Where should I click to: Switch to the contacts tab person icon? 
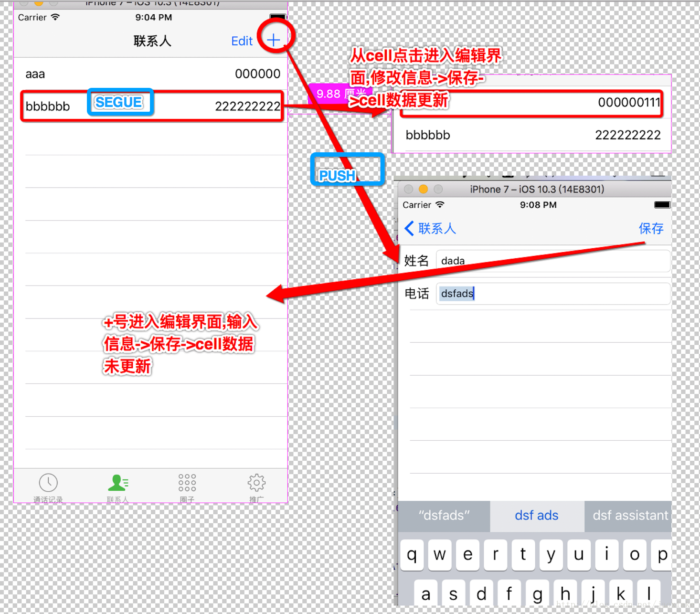[117, 483]
